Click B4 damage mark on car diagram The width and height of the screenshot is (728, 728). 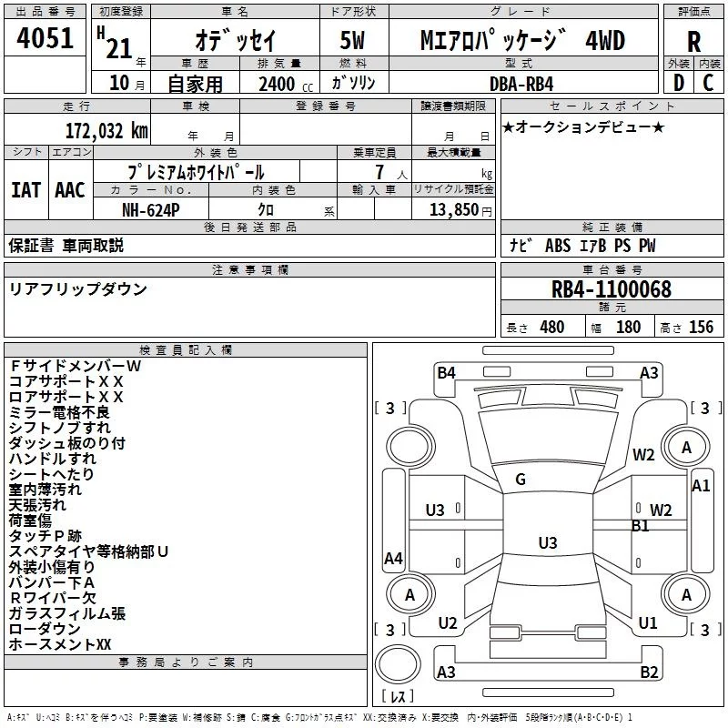[x=446, y=373]
